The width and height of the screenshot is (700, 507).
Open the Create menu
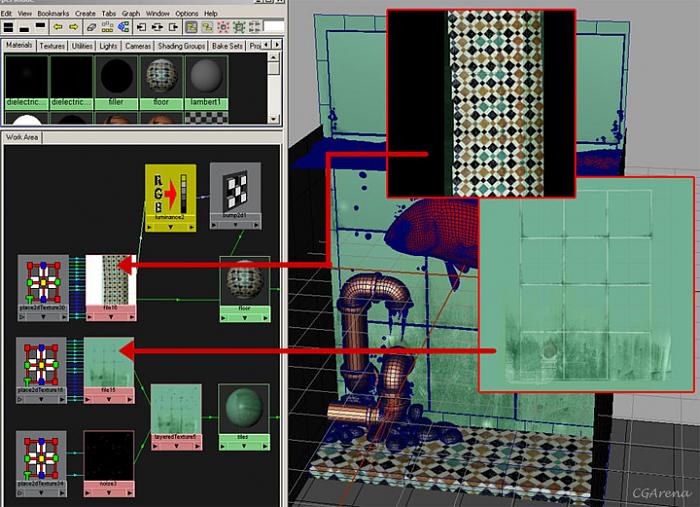[x=85, y=13]
